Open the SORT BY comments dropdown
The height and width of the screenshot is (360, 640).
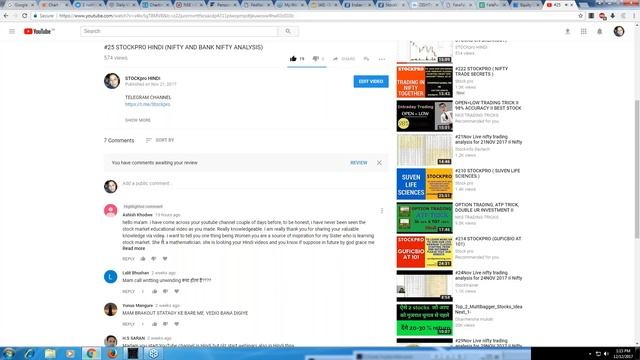click(160, 140)
